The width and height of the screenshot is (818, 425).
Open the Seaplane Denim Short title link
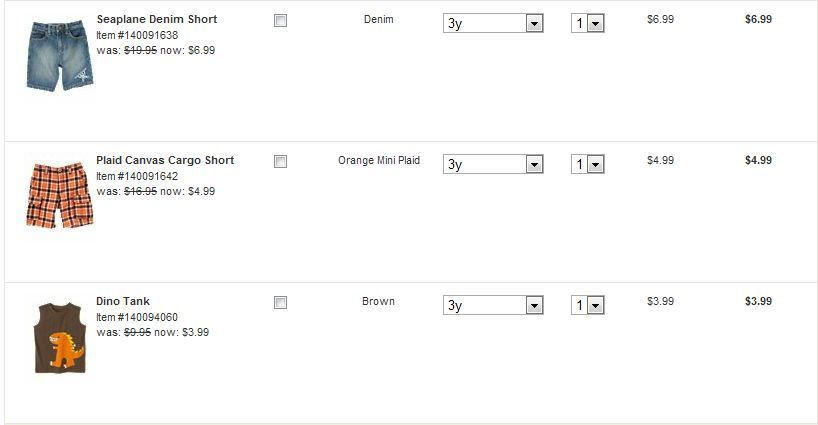click(x=156, y=19)
